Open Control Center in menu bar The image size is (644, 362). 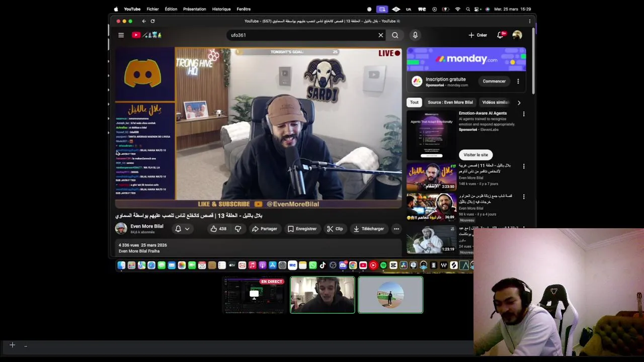click(478, 9)
